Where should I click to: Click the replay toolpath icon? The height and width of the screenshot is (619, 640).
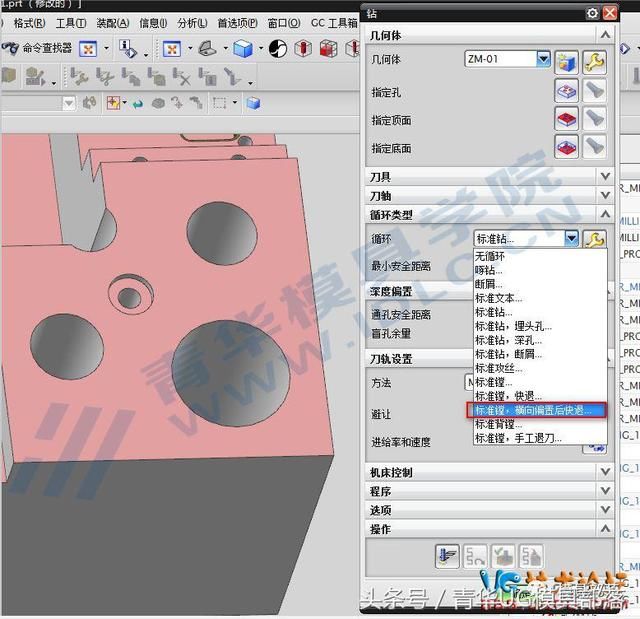pyautogui.click(x=475, y=557)
